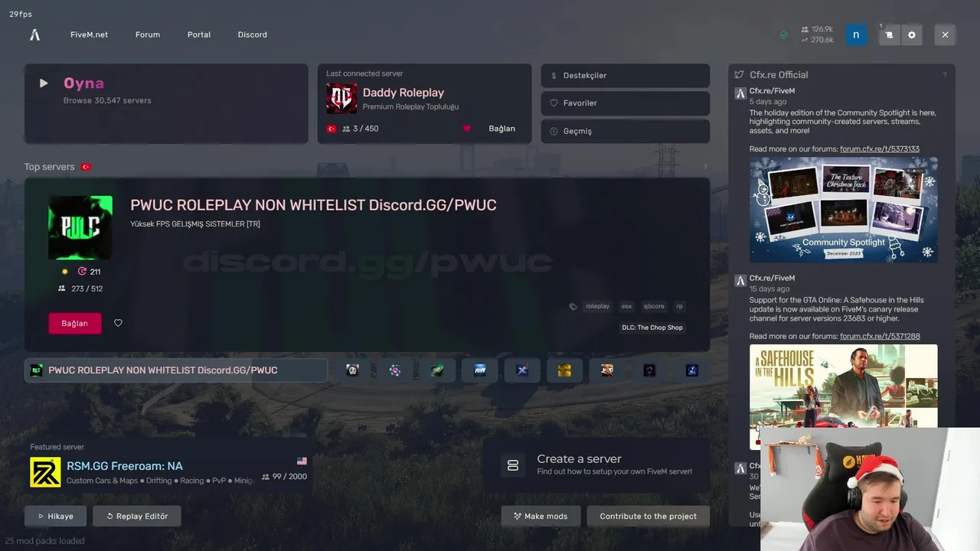Click the Turkish flag next to Top servers
The width and height of the screenshot is (980, 551).
pos(86,167)
